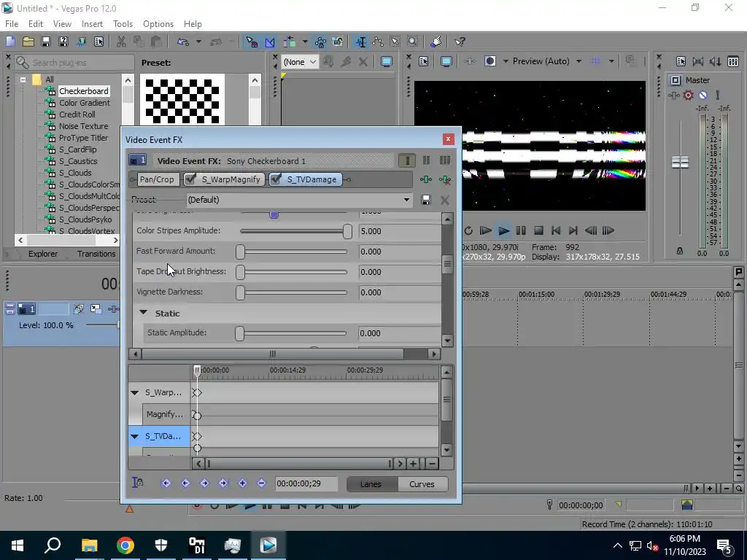
Task: Click the Windows Start button
Action: [18, 545]
